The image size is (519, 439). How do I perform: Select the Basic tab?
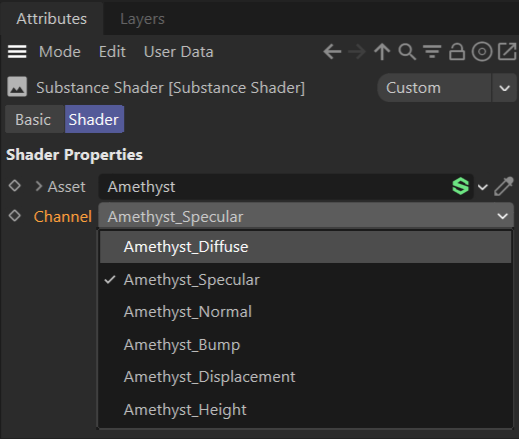coord(34,119)
